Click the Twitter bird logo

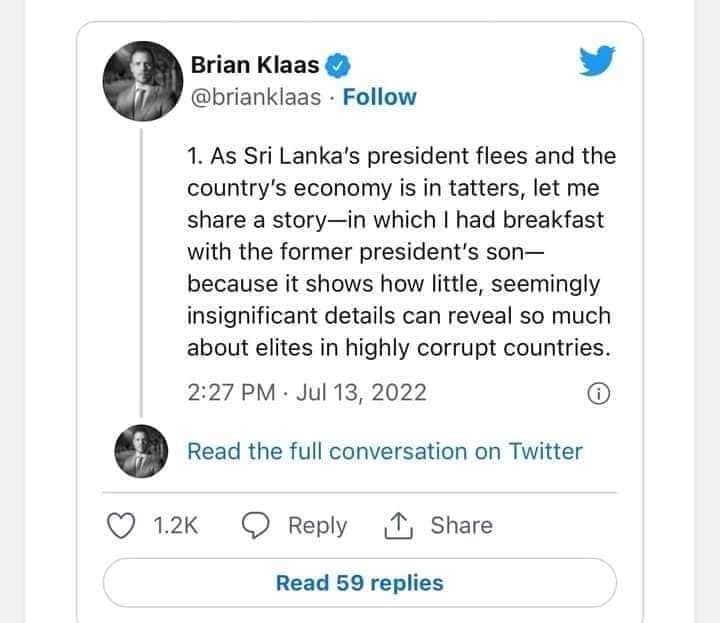pos(597,61)
